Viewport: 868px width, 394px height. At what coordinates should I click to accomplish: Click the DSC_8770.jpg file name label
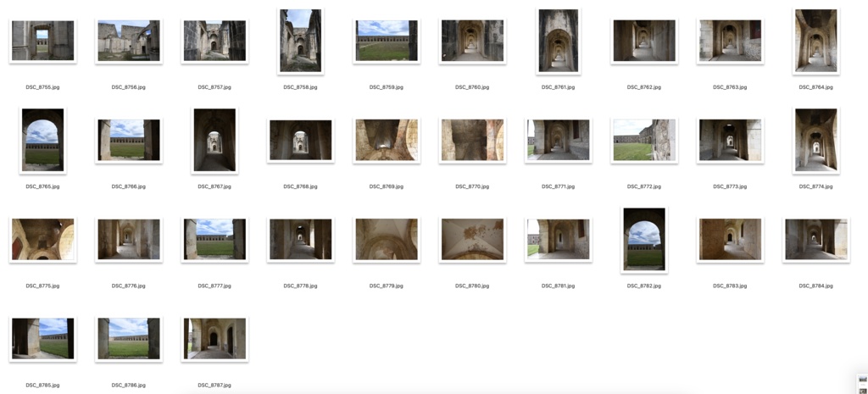[472, 186]
